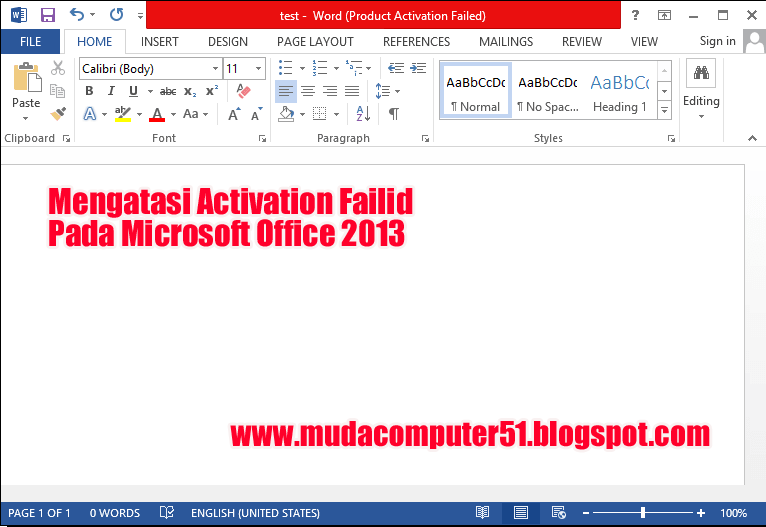
Task: Copy selection to clipboard icon
Action: point(58,91)
